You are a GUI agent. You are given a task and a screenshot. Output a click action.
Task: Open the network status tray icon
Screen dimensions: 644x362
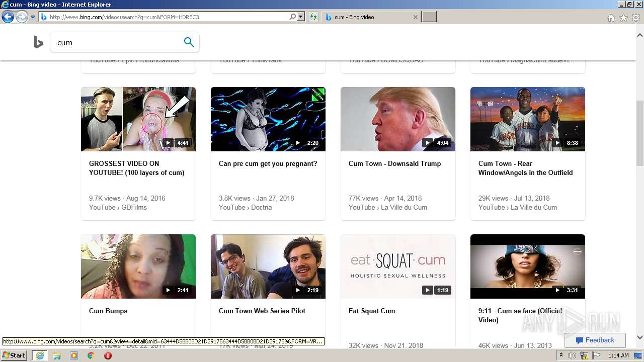pyautogui.click(x=584, y=355)
